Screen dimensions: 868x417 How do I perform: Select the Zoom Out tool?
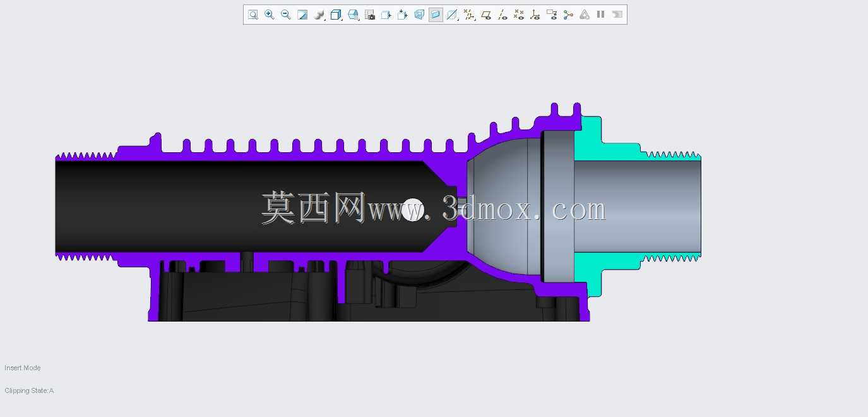click(286, 15)
